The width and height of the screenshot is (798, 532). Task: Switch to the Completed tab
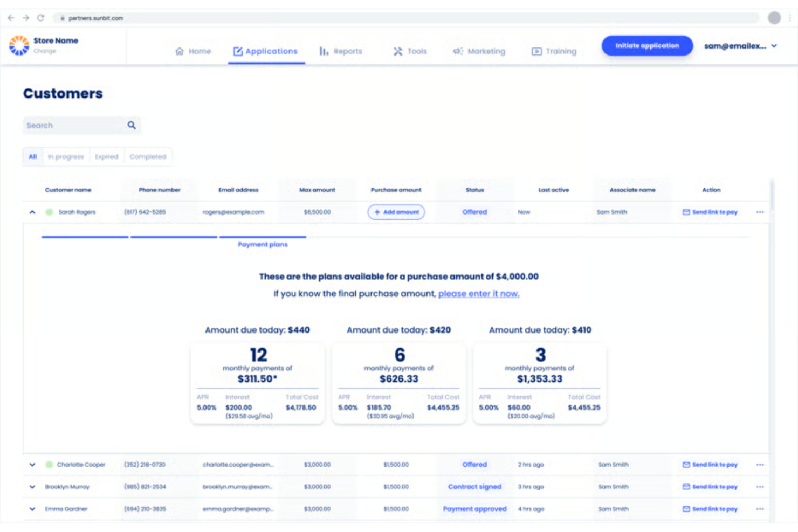tap(148, 156)
